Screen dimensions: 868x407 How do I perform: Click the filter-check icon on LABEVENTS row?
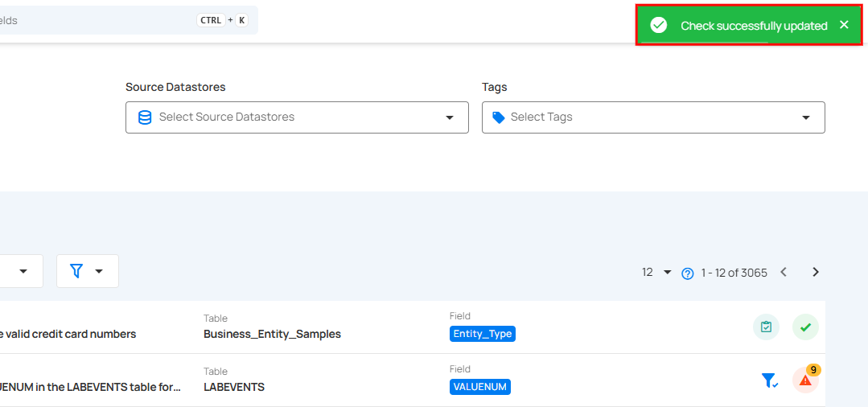(x=770, y=380)
